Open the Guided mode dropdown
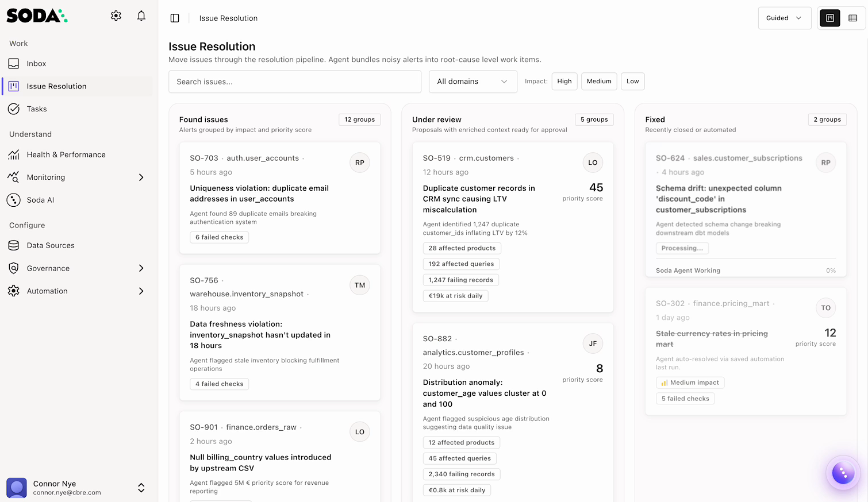 [x=785, y=18]
